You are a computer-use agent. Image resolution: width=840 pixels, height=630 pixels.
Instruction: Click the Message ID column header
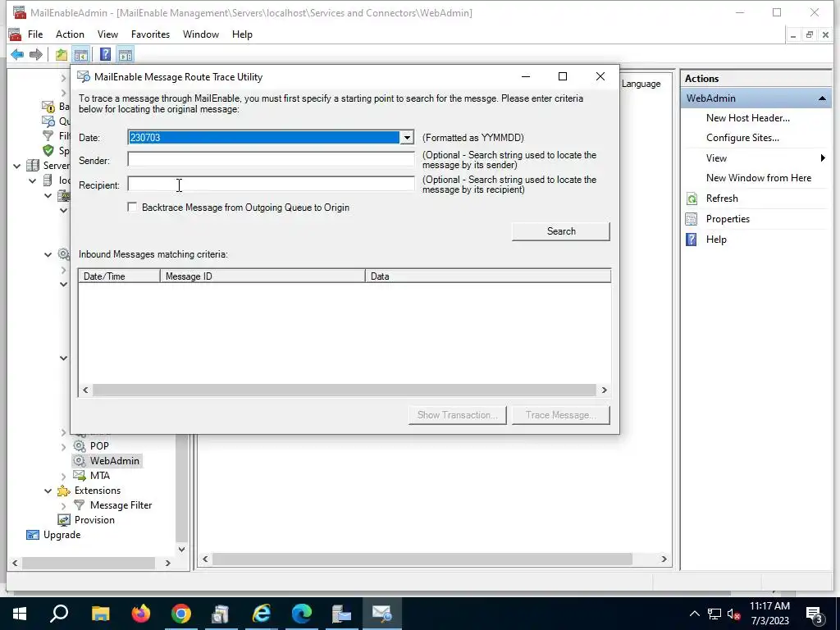pos(262,276)
